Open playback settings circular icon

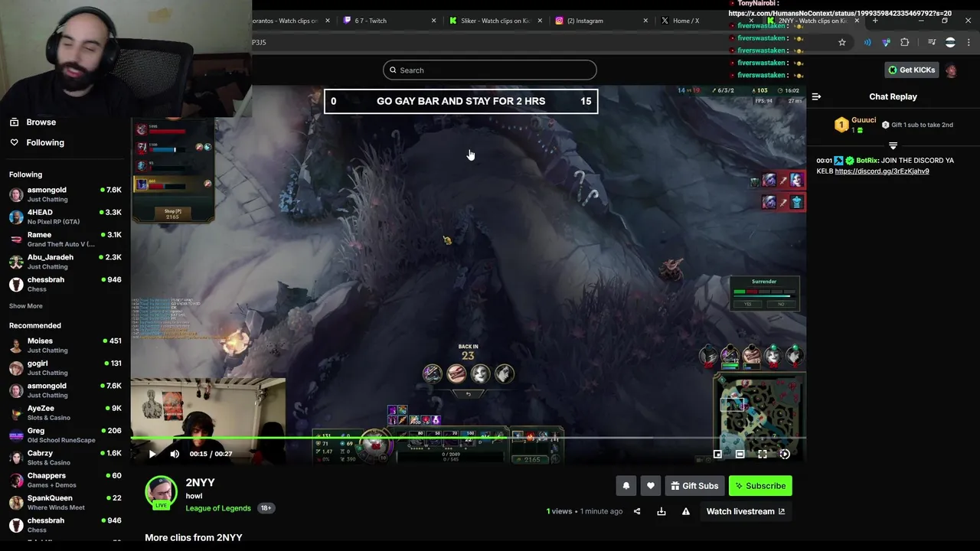pyautogui.click(x=785, y=454)
